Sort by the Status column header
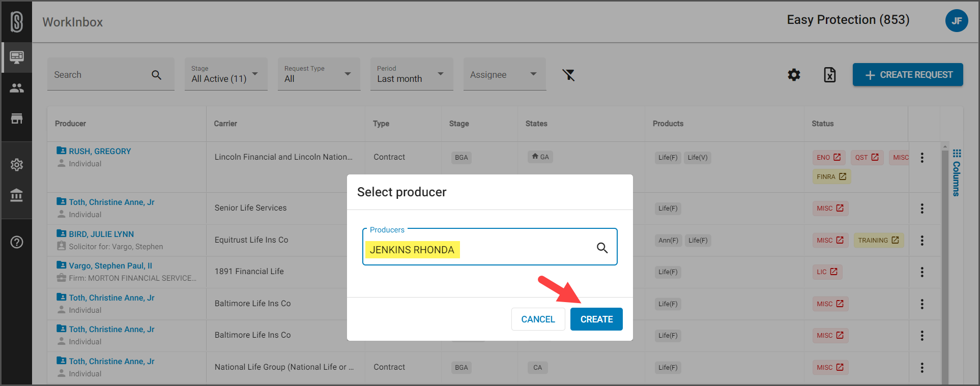 click(x=823, y=124)
